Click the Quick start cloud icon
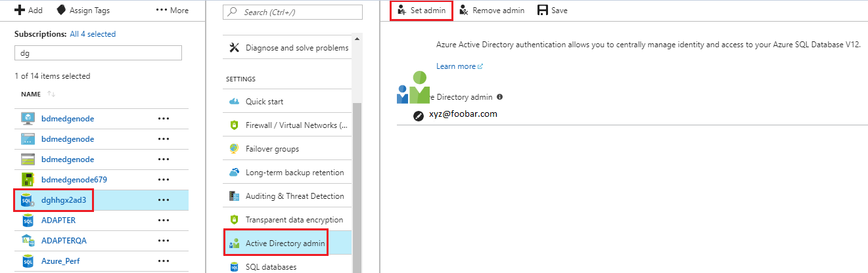868x273 pixels. click(x=234, y=102)
